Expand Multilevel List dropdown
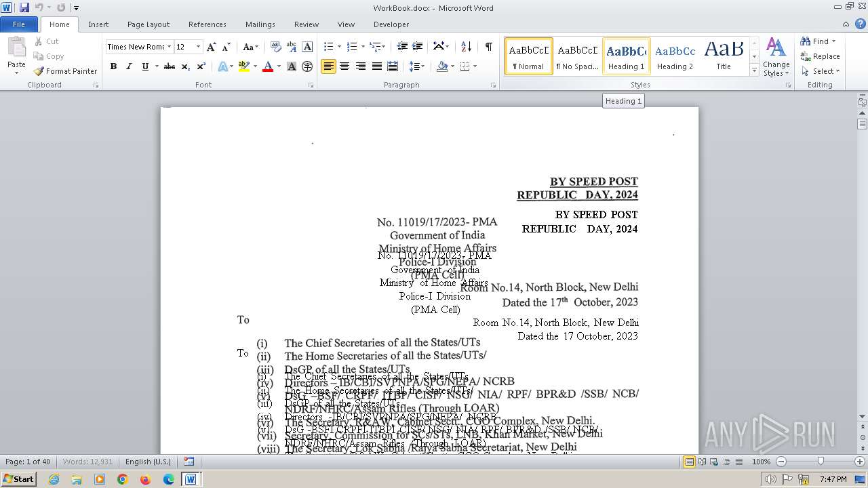 point(383,47)
